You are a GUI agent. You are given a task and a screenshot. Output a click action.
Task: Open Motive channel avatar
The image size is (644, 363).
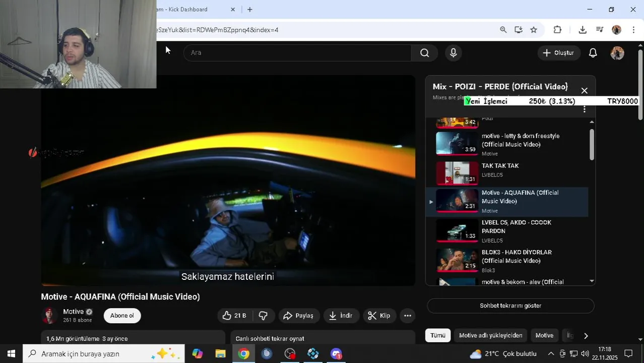[49, 316]
